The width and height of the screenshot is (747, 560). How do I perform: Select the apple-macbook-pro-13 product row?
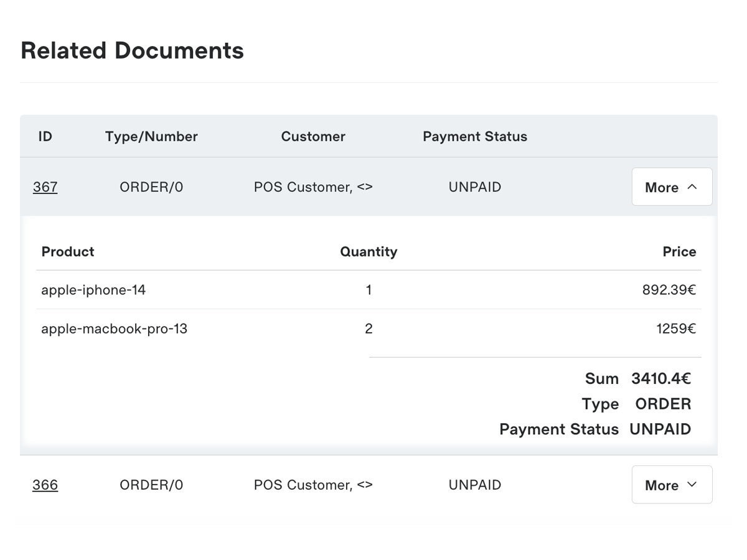[x=114, y=329]
